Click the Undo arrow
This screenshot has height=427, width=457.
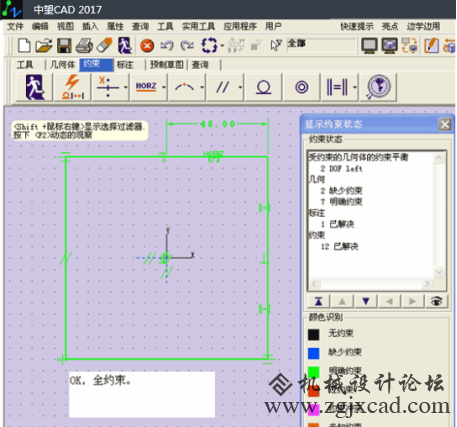(167, 45)
